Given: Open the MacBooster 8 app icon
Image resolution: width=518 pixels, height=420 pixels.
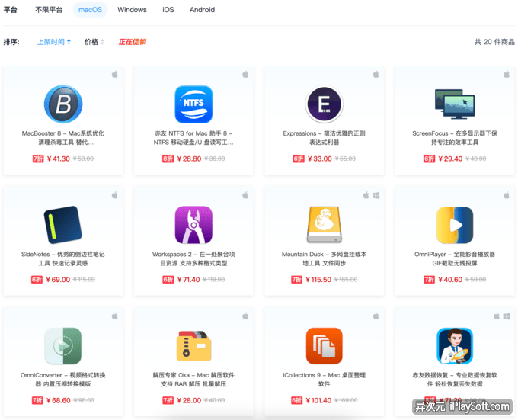Looking at the screenshot, I should (63, 104).
